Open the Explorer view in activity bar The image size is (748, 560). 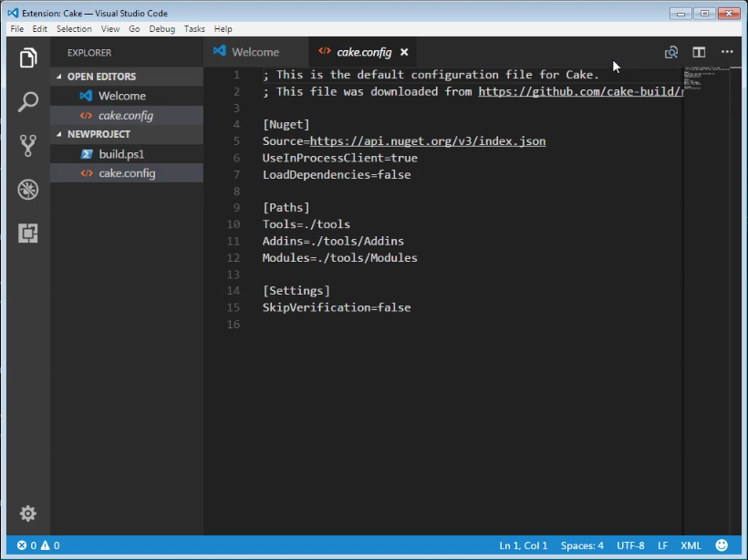coord(28,57)
